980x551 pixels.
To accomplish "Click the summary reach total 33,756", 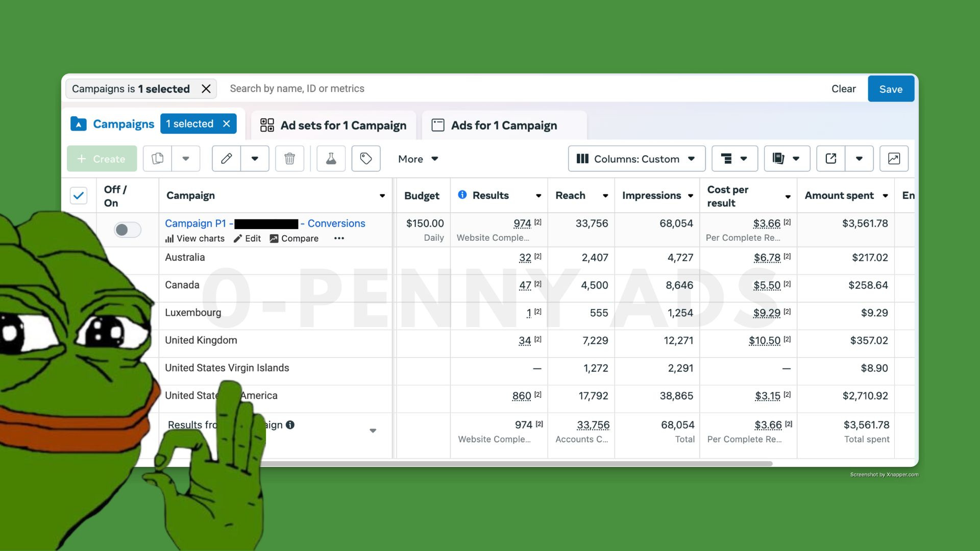I will (593, 425).
